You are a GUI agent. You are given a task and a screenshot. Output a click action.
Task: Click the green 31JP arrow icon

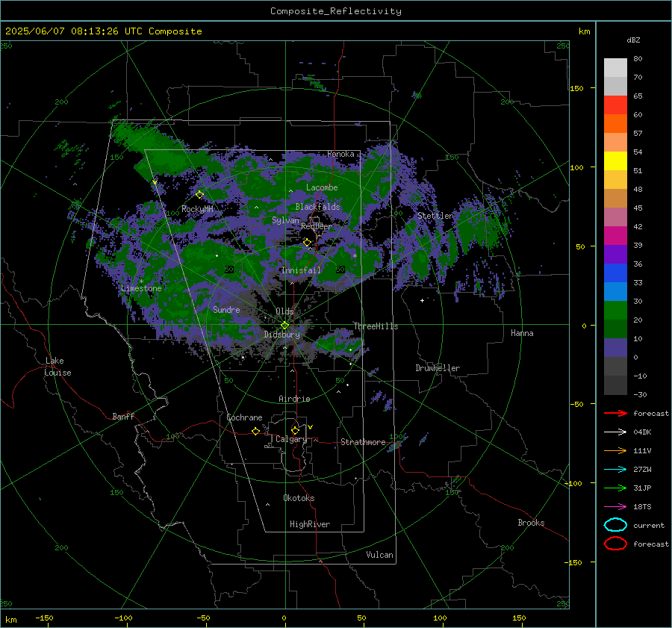tap(615, 488)
